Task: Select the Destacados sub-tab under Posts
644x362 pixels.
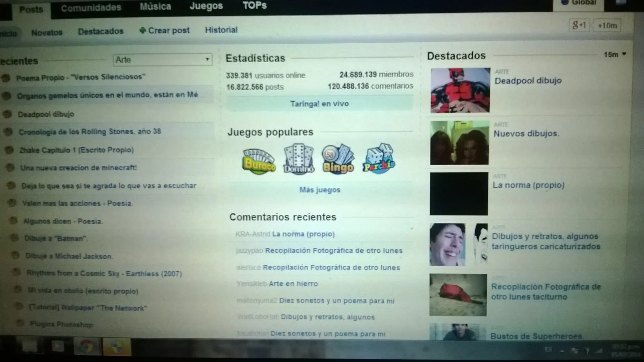Action: tap(101, 31)
